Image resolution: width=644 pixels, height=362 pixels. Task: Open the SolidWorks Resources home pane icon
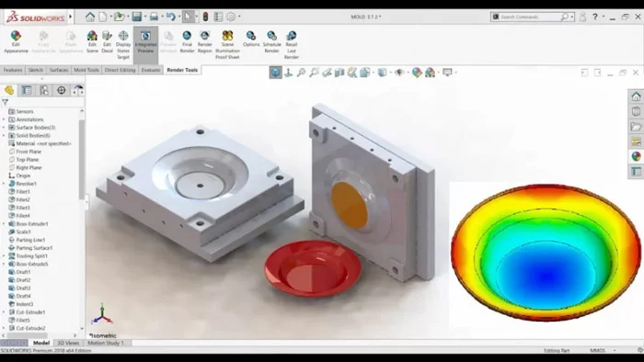pos(636,96)
